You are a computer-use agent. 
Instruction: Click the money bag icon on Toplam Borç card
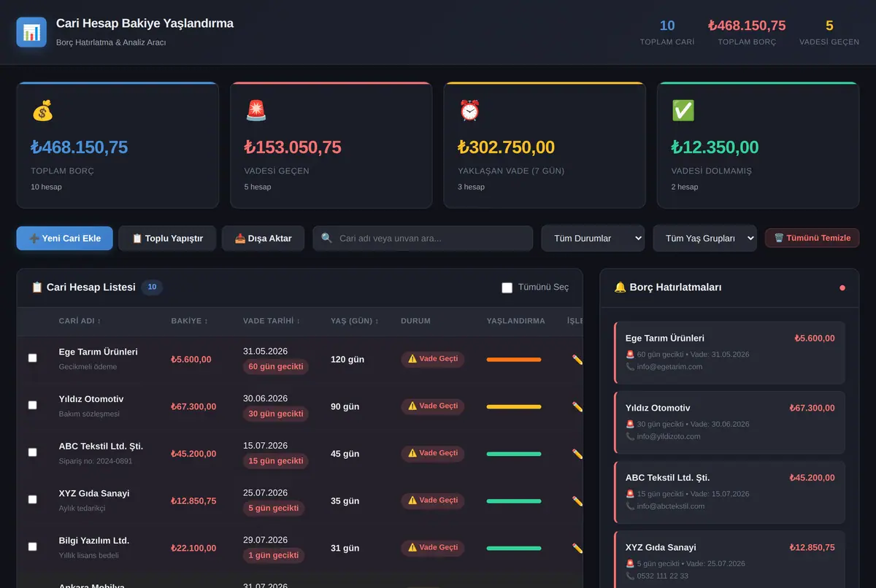[x=42, y=111]
